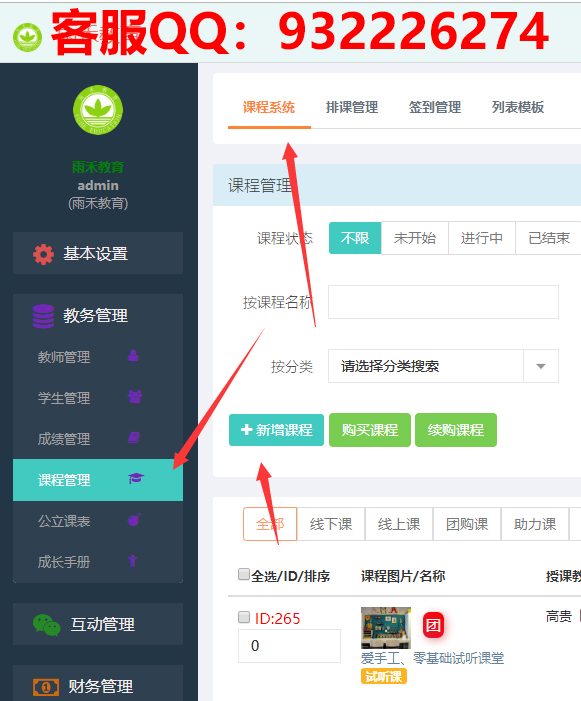Viewport: 581px width, 701px height.
Task: Click the book icon next to 成绩管理
Action: point(134,438)
